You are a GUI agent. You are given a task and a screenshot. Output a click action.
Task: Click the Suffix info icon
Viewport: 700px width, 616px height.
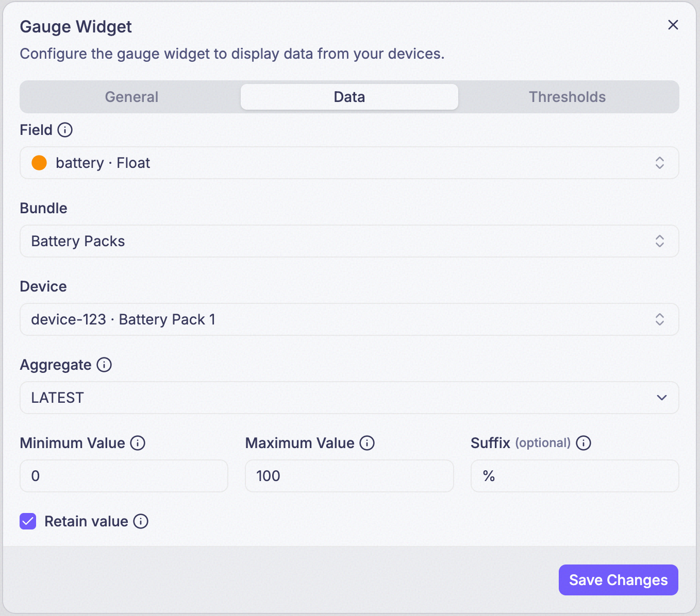pyautogui.click(x=584, y=443)
